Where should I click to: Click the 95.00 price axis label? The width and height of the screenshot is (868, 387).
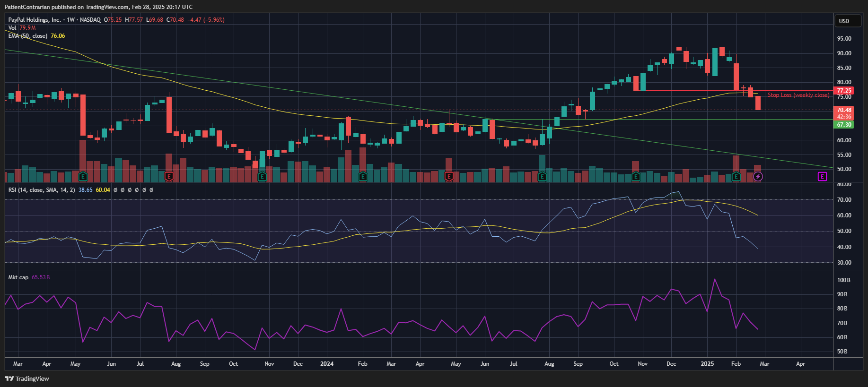click(844, 39)
